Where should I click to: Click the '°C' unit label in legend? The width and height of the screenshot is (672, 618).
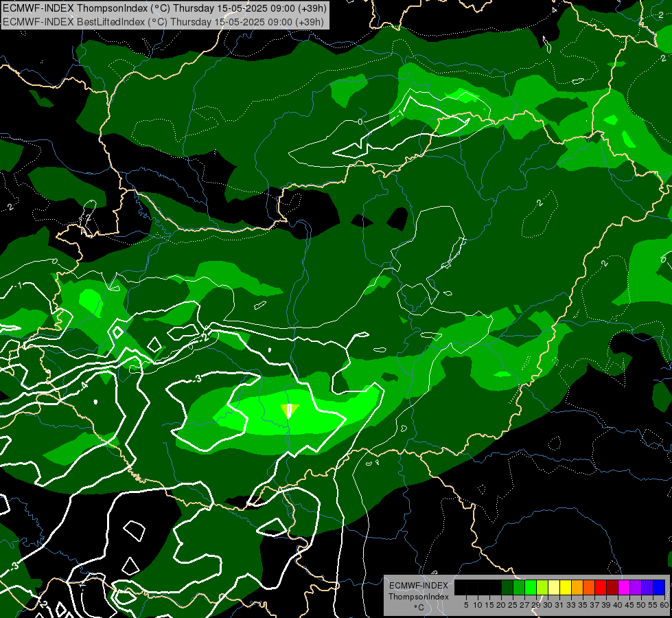pos(419,607)
